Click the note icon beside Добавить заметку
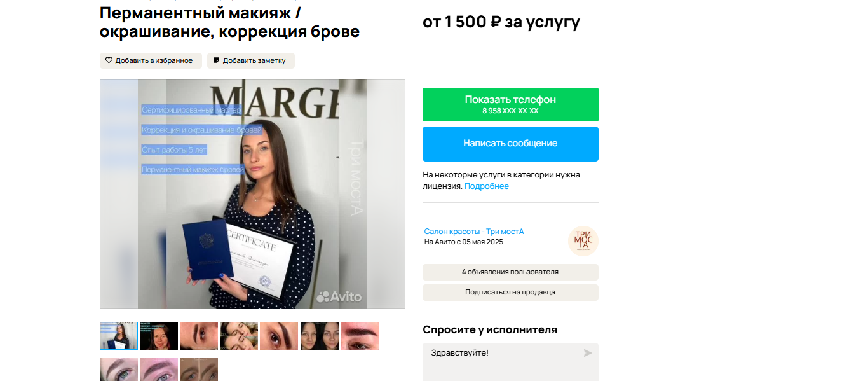This screenshot has width=868, height=381. 216,60
